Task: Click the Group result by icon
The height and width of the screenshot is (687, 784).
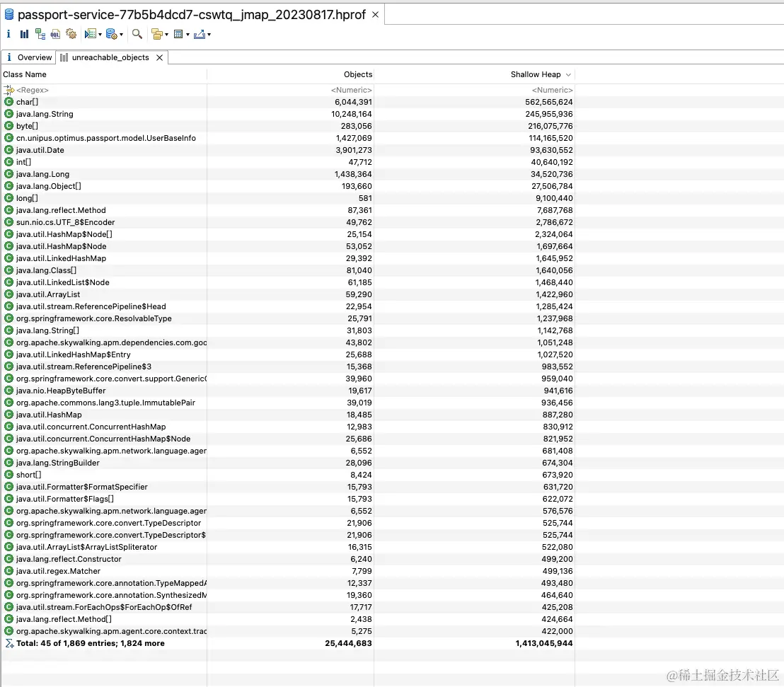Action: [x=157, y=34]
